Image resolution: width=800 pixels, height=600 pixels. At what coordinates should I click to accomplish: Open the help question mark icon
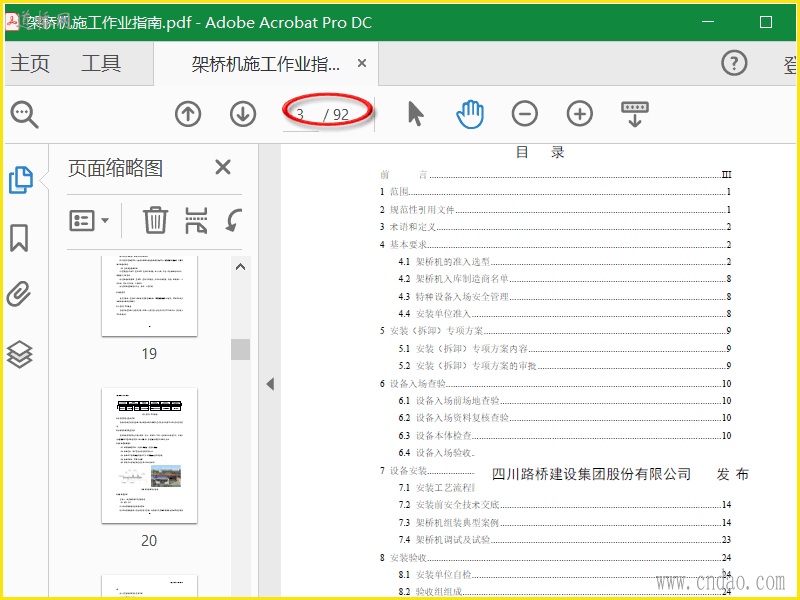pyautogui.click(x=734, y=63)
